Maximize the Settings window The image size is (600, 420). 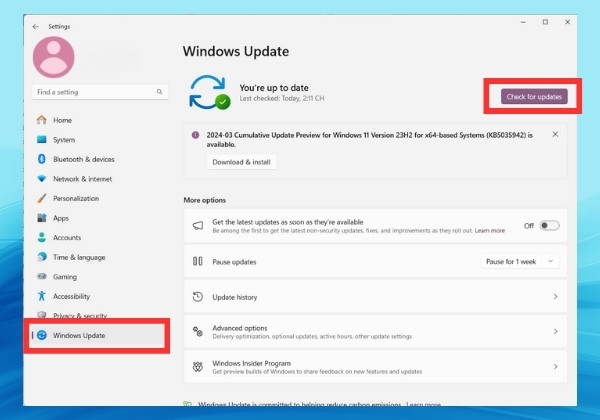[545, 22]
